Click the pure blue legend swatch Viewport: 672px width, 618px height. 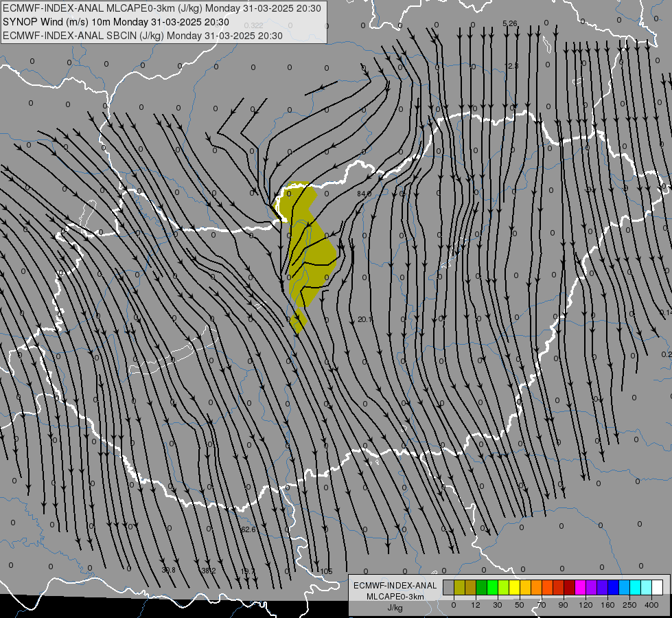point(614,587)
